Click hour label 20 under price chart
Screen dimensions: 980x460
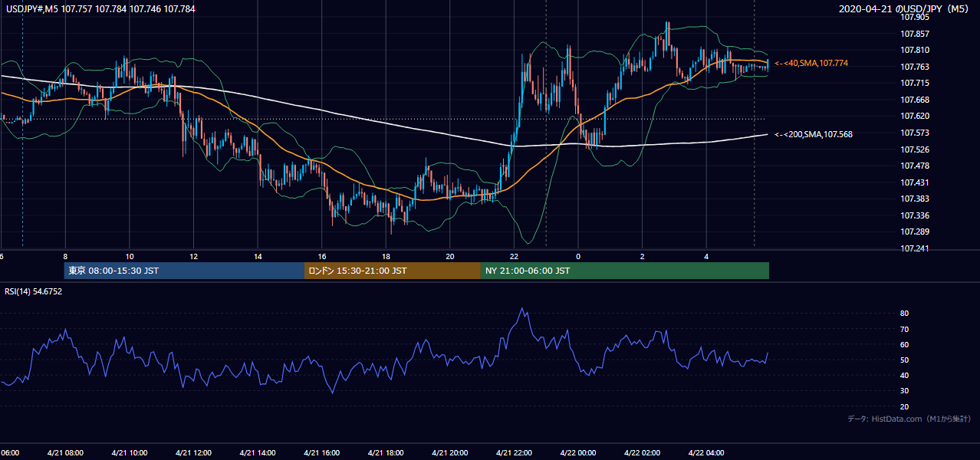click(450, 256)
